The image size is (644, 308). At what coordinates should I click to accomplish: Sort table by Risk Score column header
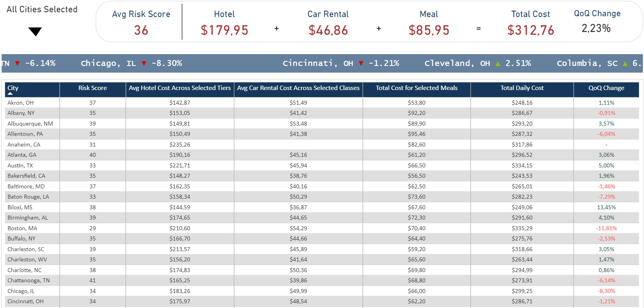(92, 88)
